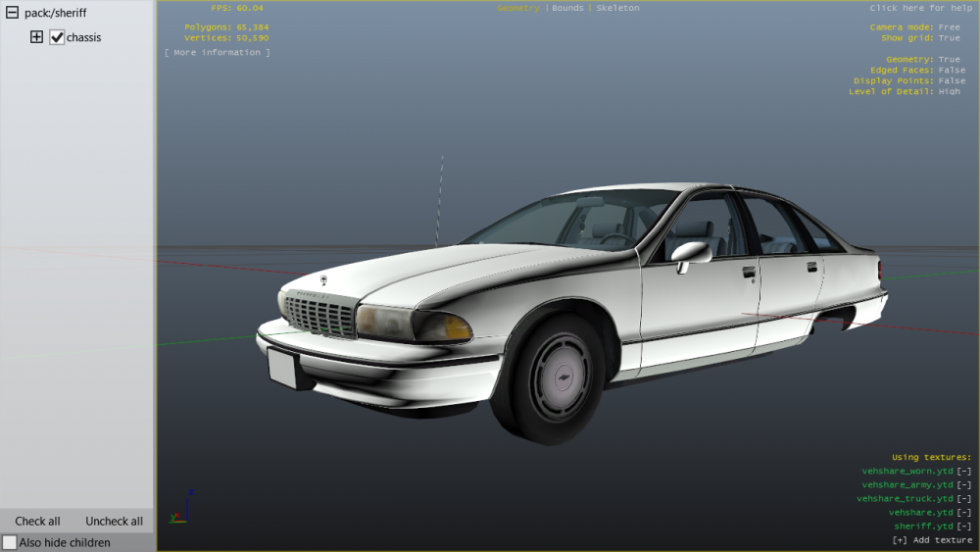The image size is (980, 552).
Task: Click vehshare.ytd texture name
Action: [921, 513]
